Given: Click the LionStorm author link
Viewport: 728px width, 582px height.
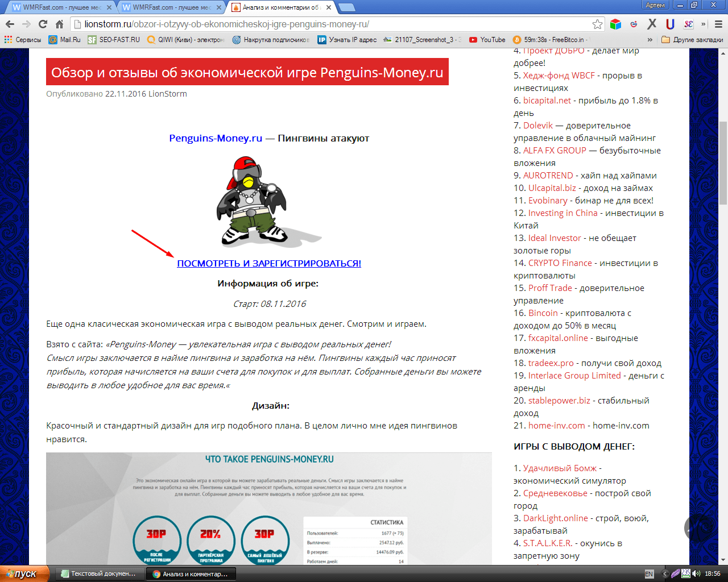Looking at the screenshot, I should 168,94.
